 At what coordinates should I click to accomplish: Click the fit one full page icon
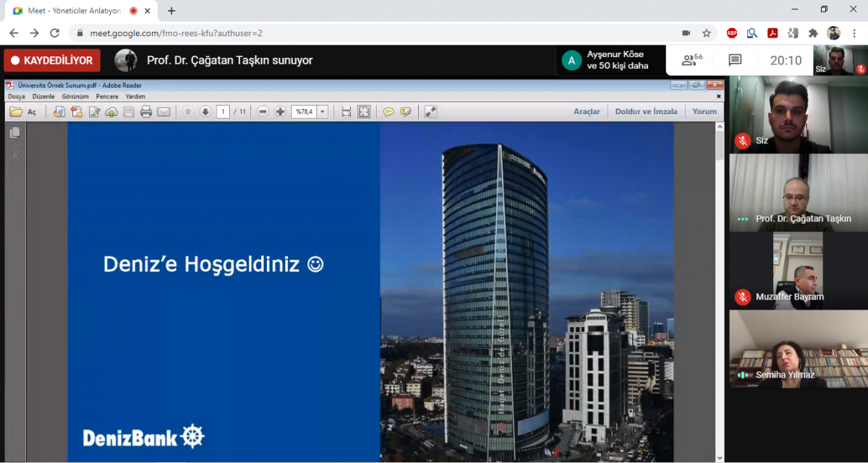[364, 111]
